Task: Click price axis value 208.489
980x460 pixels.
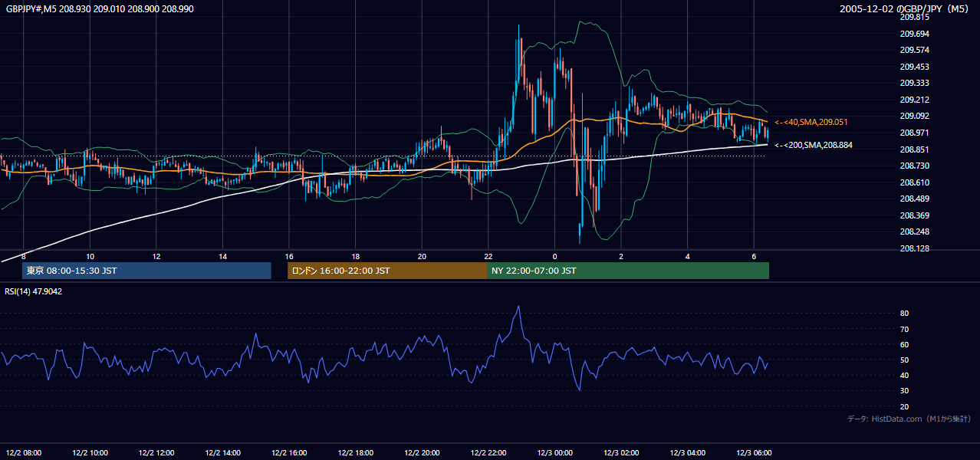Action: (x=915, y=199)
